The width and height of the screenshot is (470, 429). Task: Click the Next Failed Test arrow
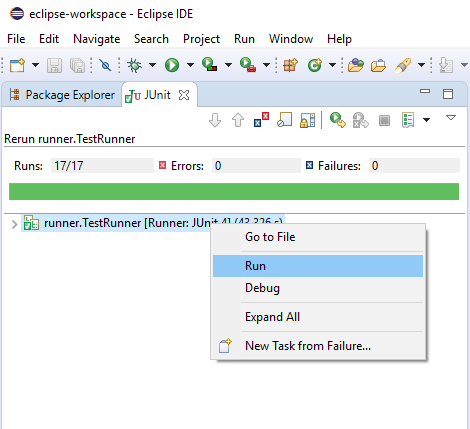click(215, 120)
